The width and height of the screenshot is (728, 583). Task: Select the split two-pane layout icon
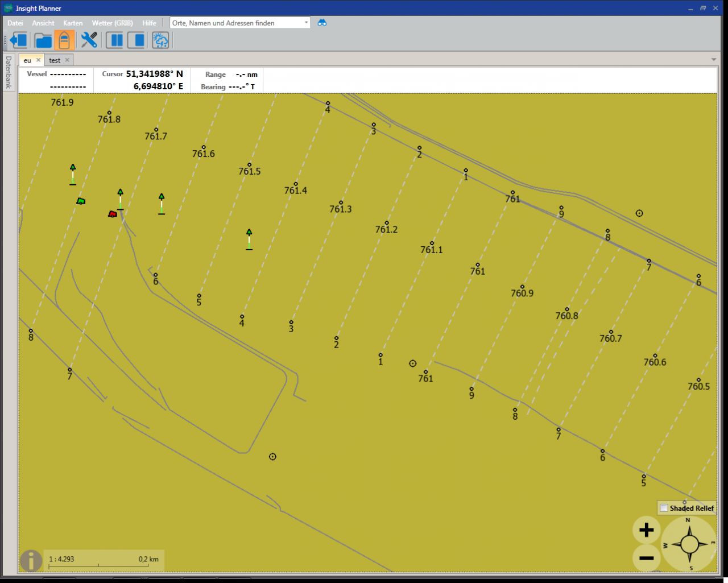115,40
